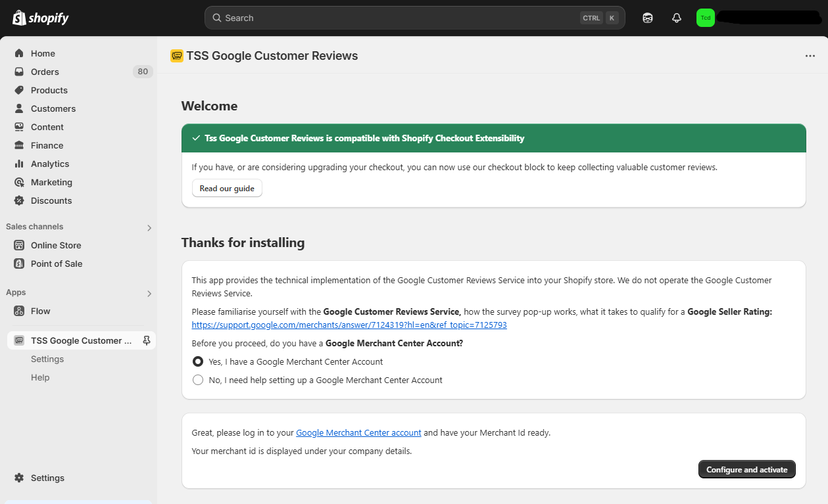
Task: Open the Analytics section
Action: coord(50,164)
